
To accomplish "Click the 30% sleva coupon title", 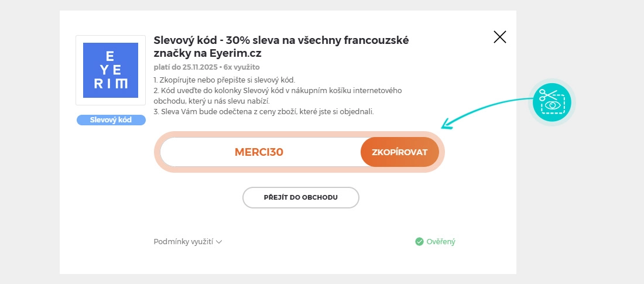I will [x=281, y=40].
